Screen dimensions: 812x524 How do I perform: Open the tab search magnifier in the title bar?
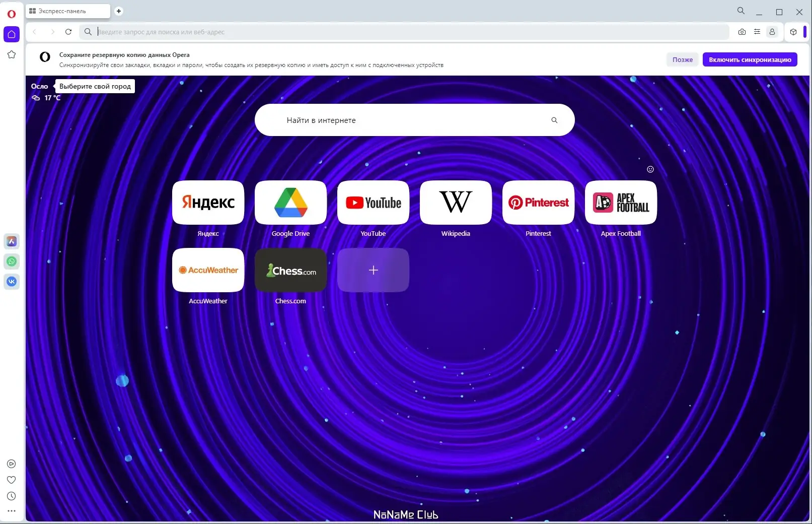(x=741, y=11)
